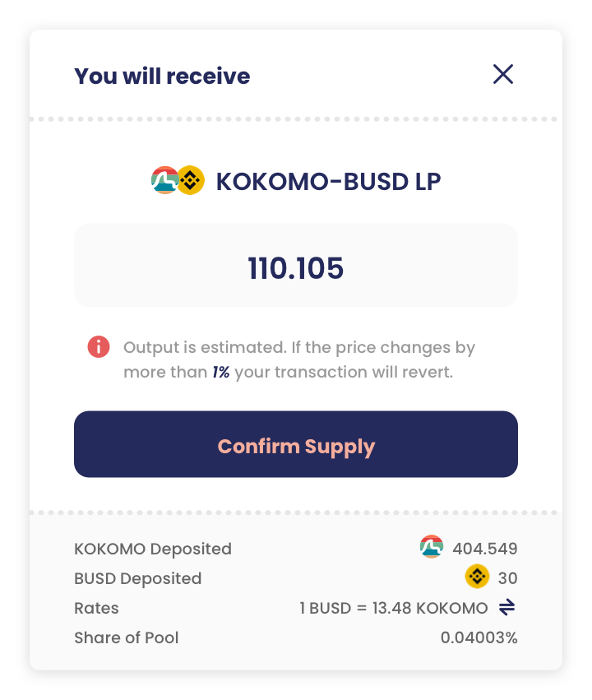The height and width of the screenshot is (700, 592).
Task: Click the red info warning icon
Action: click(x=99, y=347)
